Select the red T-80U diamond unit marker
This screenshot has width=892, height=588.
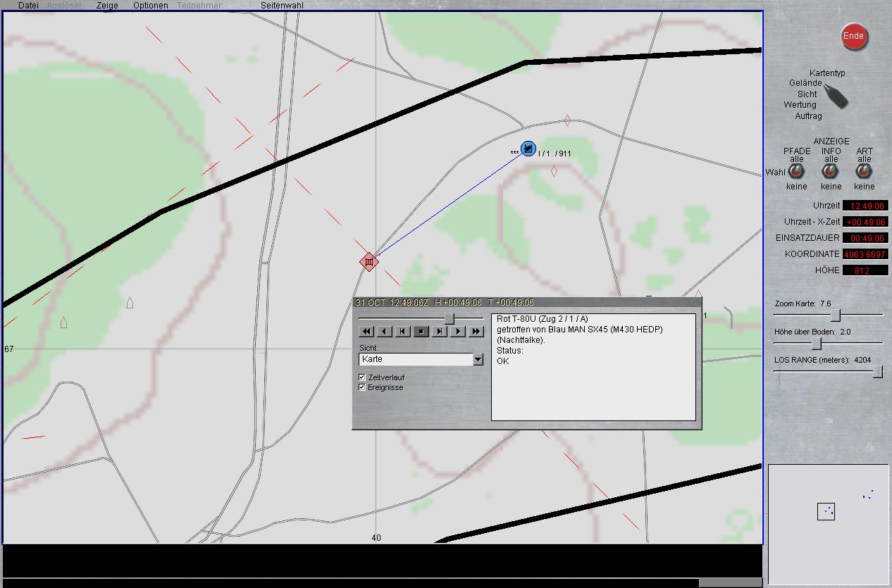tap(369, 262)
